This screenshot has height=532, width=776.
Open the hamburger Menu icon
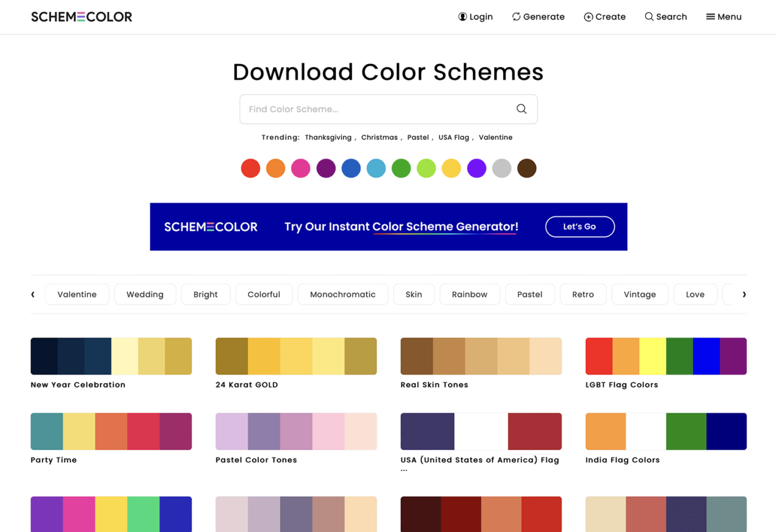point(711,17)
